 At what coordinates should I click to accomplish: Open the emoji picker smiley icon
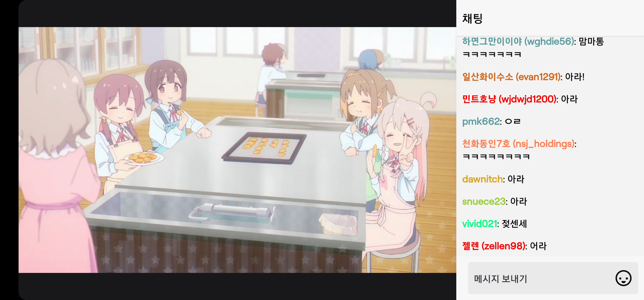(623, 278)
